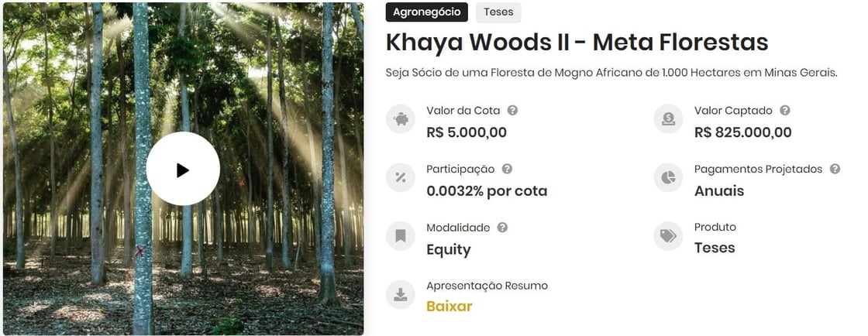
Task: Click the Khaya Woods II title
Action: point(577,43)
